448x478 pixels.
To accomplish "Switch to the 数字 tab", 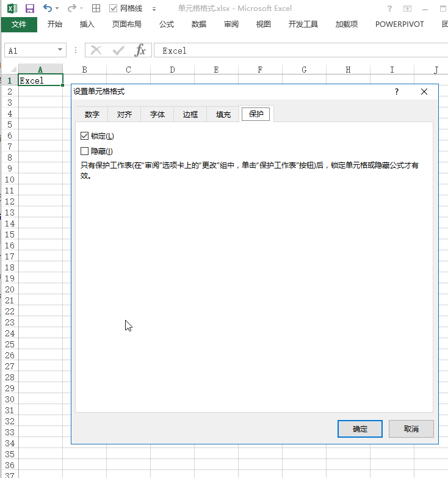I will click(x=92, y=114).
